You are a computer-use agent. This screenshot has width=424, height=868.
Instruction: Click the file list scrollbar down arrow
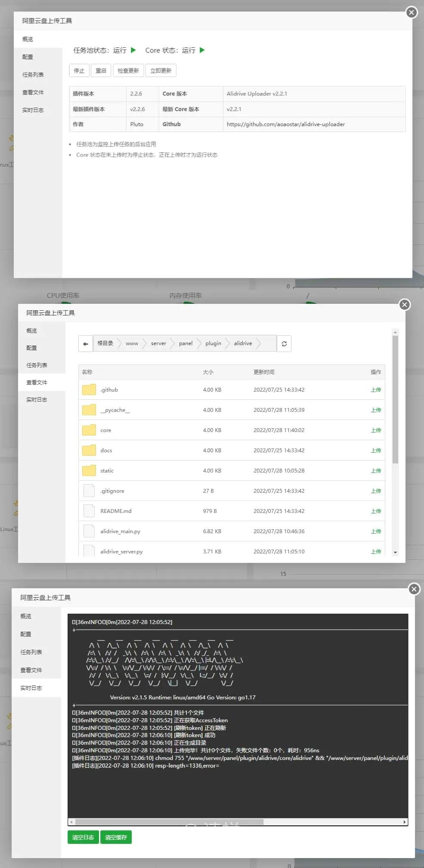tap(395, 553)
